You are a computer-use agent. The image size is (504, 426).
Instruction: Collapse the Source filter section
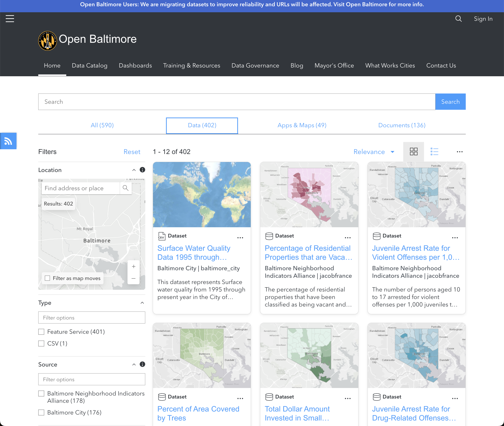134,364
